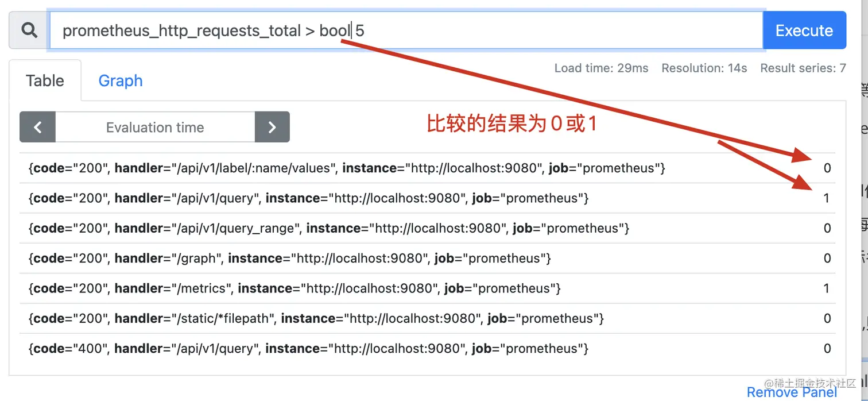868x401 pixels.
Task: Click the Result series: 7 status text
Action: click(x=803, y=68)
